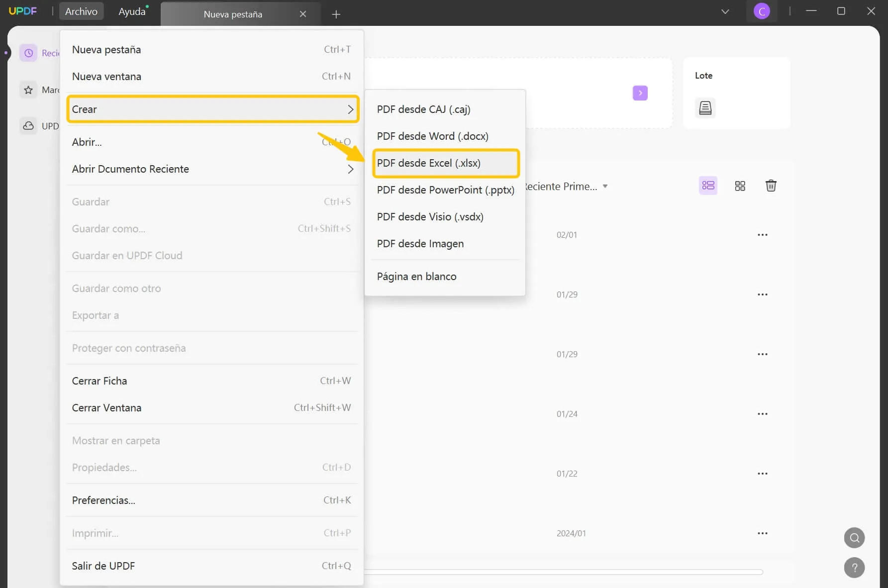Select Salir de UPDF
888x588 pixels.
coord(212,566)
